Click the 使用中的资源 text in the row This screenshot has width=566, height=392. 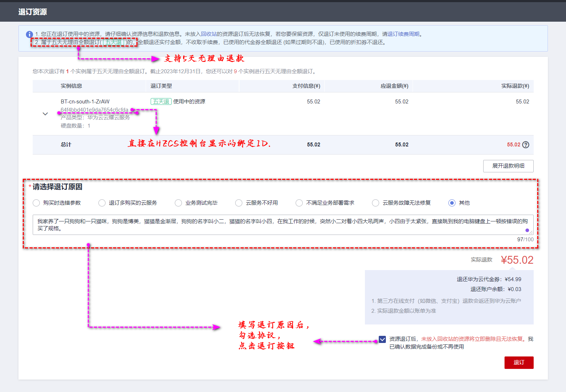189,102
